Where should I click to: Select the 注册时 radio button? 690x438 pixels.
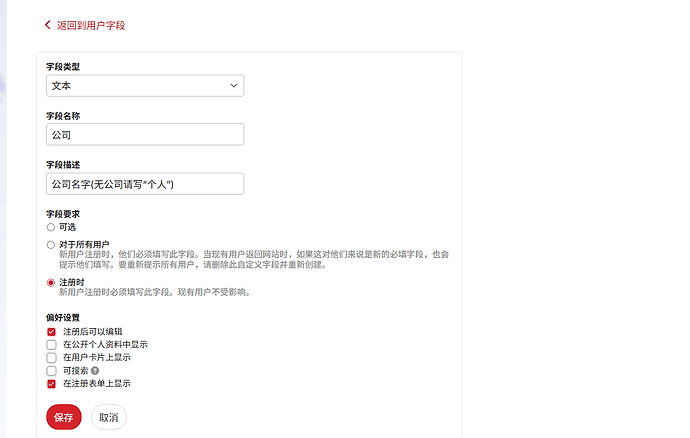tap(51, 283)
